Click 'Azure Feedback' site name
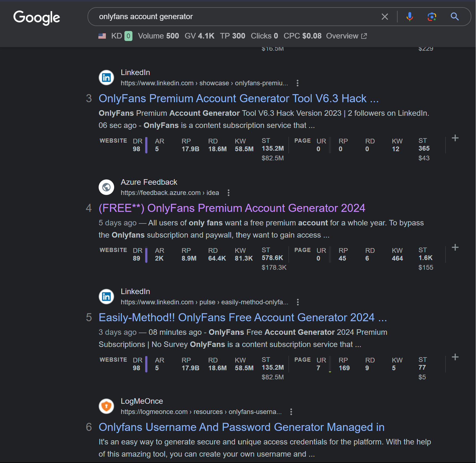The width and height of the screenshot is (476, 463). pyautogui.click(x=149, y=182)
